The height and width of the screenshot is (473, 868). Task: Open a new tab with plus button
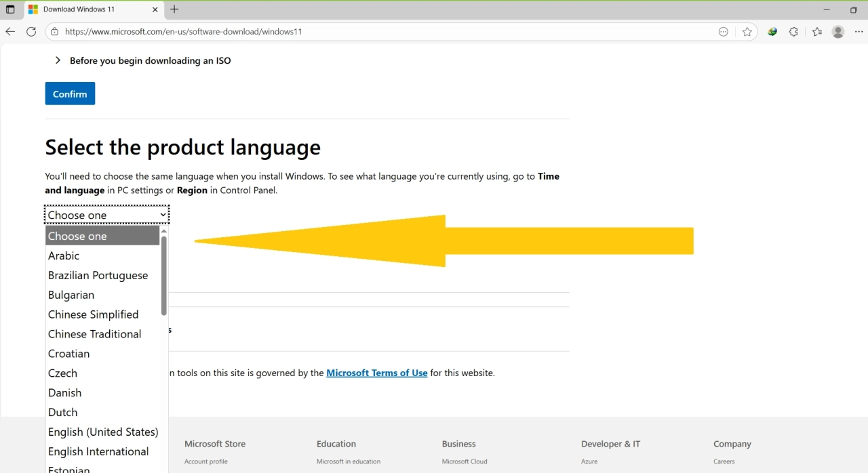[x=174, y=9]
